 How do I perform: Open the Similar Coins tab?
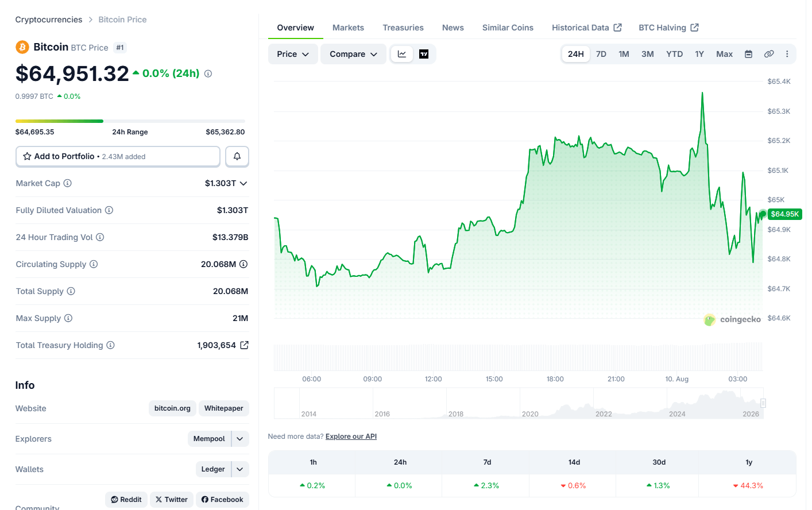point(508,28)
